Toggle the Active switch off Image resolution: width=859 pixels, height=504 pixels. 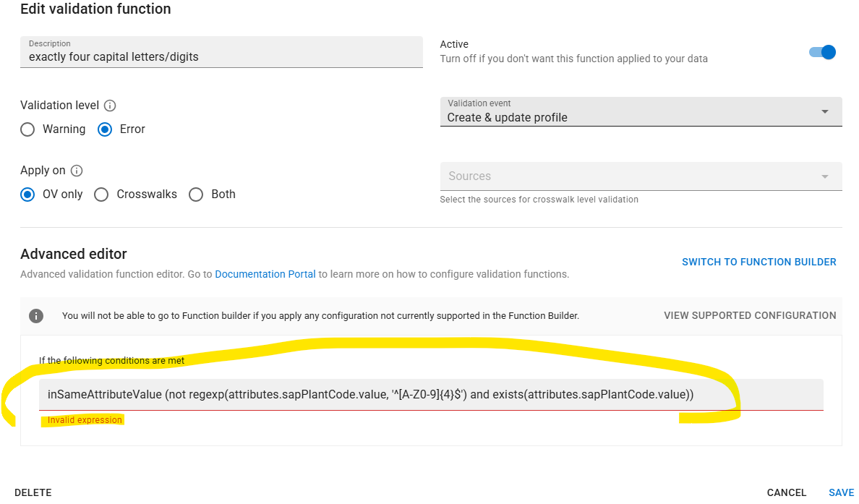pos(822,52)
